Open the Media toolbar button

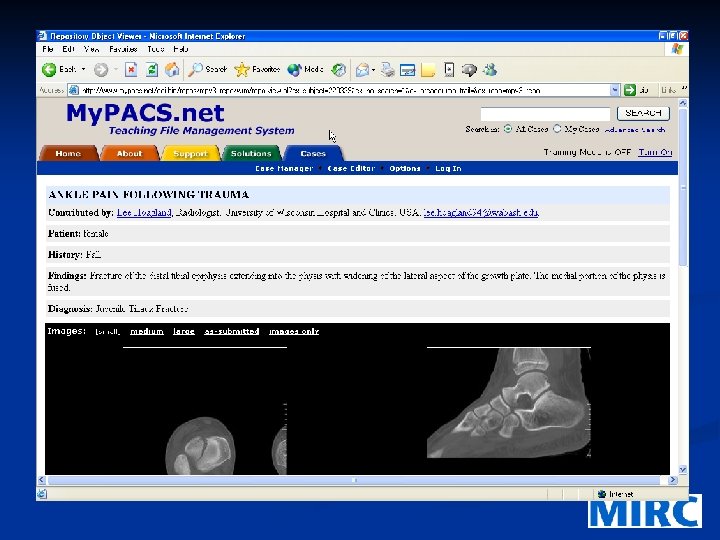pos(305,69)
